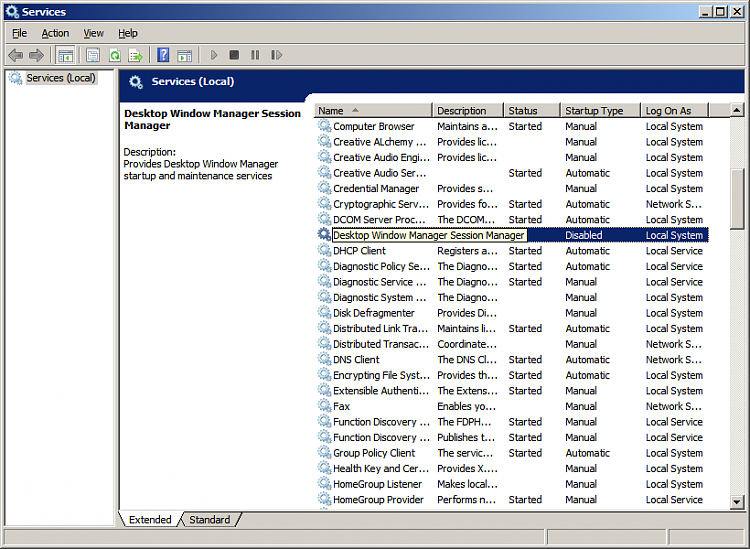This screenshot has width=750, height=549.
Task: Click the Refresh toolbar icon
Action: pyautogui.click(x=115, y=55)
